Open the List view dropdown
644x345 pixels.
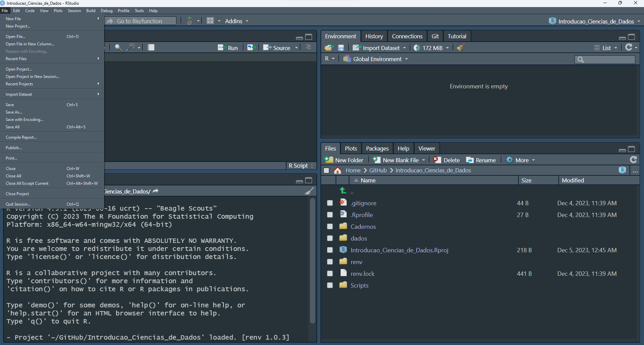(606, 48)
